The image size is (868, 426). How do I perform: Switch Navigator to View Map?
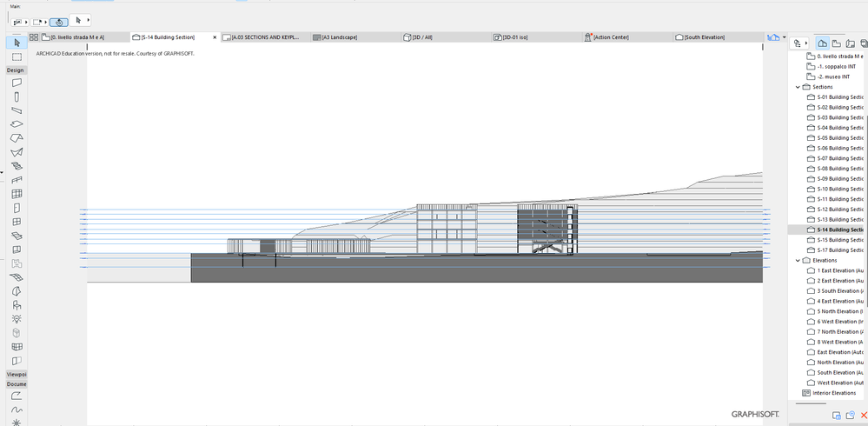click(x=837, y=43)
